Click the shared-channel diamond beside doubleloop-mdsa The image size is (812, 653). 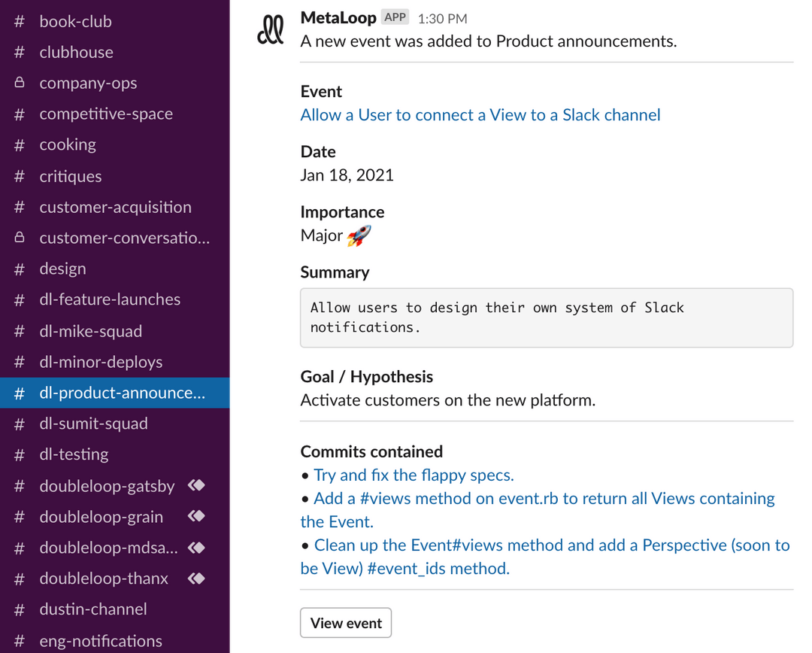point(195,547)
